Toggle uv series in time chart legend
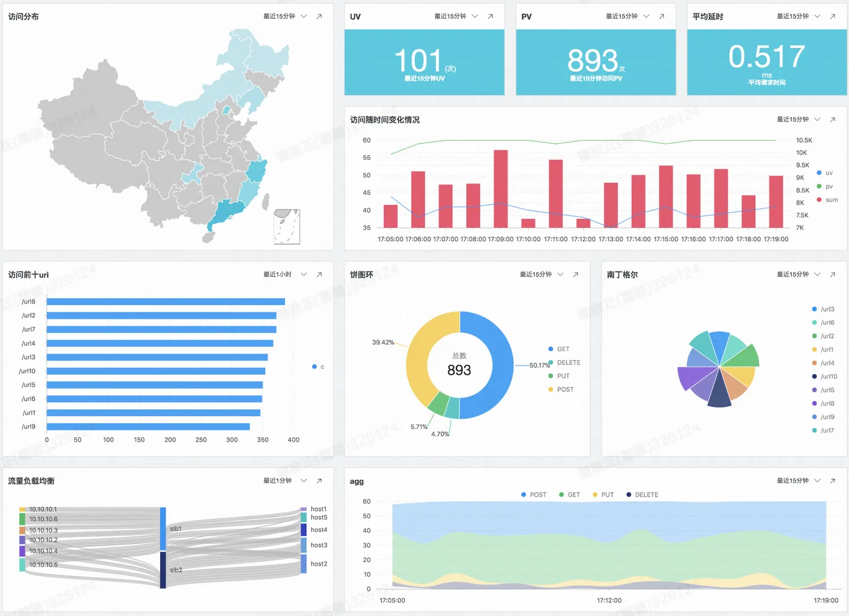This screenshot has height=616, width=849. coord(825,173)
